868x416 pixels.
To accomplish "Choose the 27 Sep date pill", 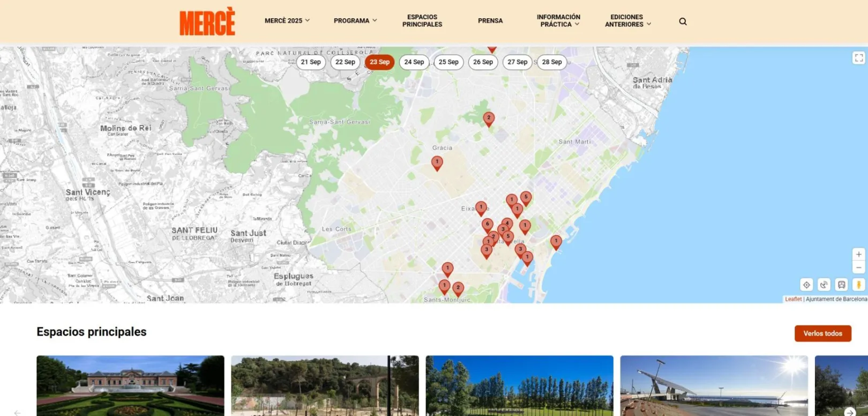I will [517, 62].
